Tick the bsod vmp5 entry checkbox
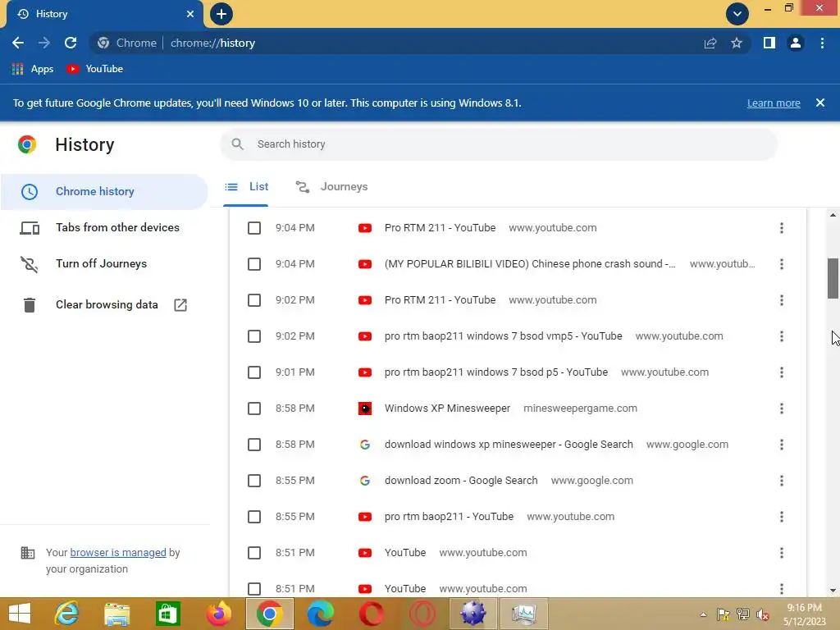The width and height of the screenshot is (840, 630). point(254,336)
